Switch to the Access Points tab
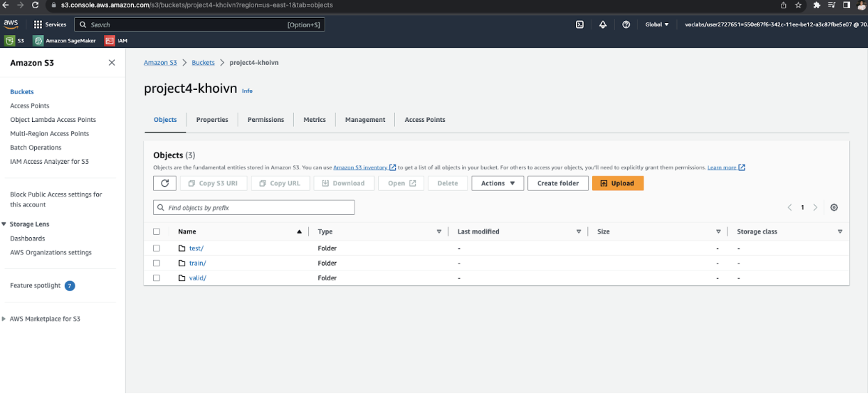Image resolution: width=868 pixels, height=396 pixels. (x=425, y=120)
